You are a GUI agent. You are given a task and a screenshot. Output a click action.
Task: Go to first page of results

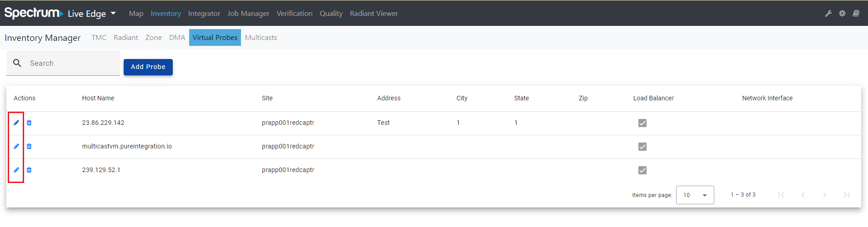pos(781,195)
